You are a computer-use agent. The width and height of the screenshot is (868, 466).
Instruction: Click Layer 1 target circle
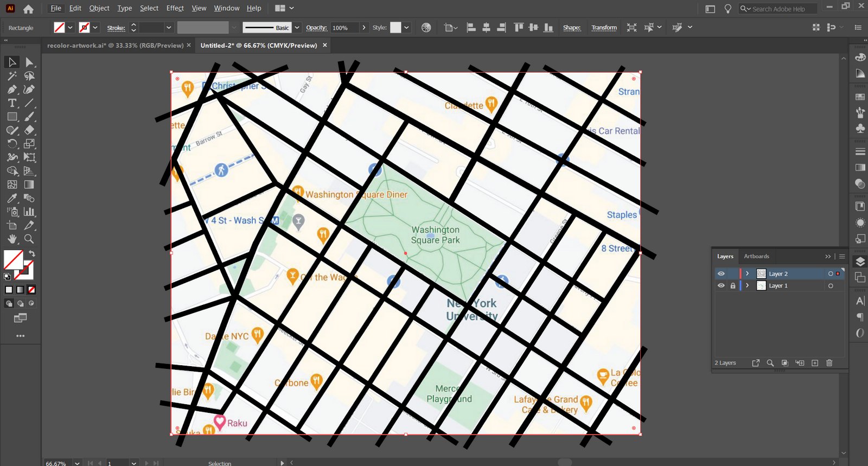pos(831,286)
